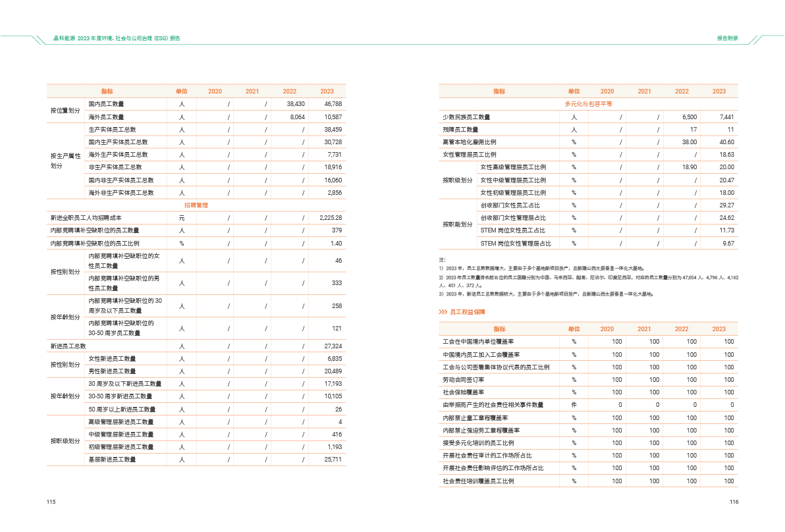
Task: Click the 少数民族员工数量 2023 value 7,441
Action: coord(722,117)
